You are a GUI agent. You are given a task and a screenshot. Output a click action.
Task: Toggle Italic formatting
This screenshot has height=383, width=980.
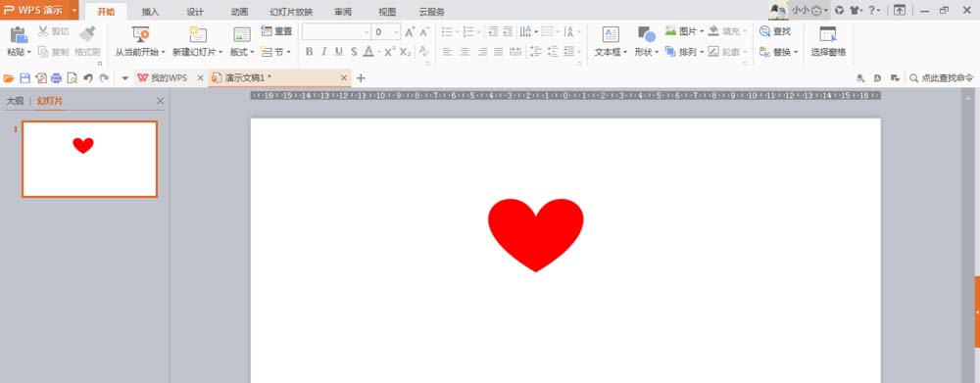323,52
